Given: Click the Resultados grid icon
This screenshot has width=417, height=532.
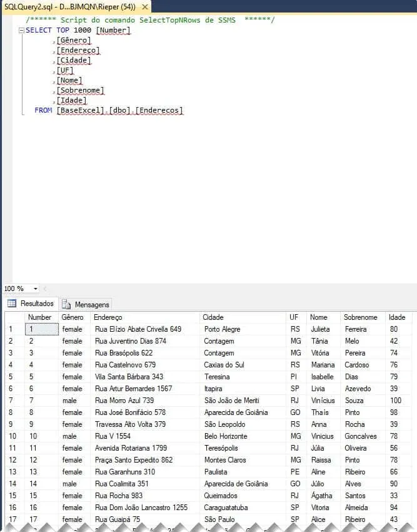Looking at the screenshot, I should (12, 304).
